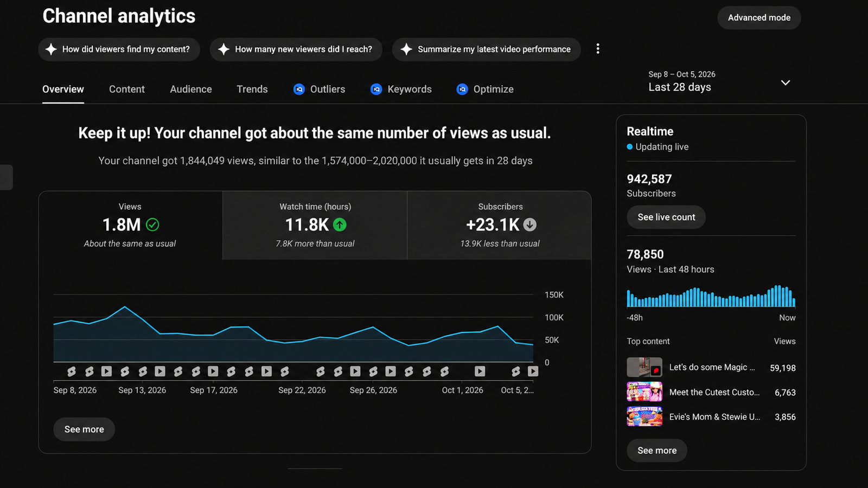
Task: Open the Content tab
Action: pyautogui.click(x=127, y=89)
